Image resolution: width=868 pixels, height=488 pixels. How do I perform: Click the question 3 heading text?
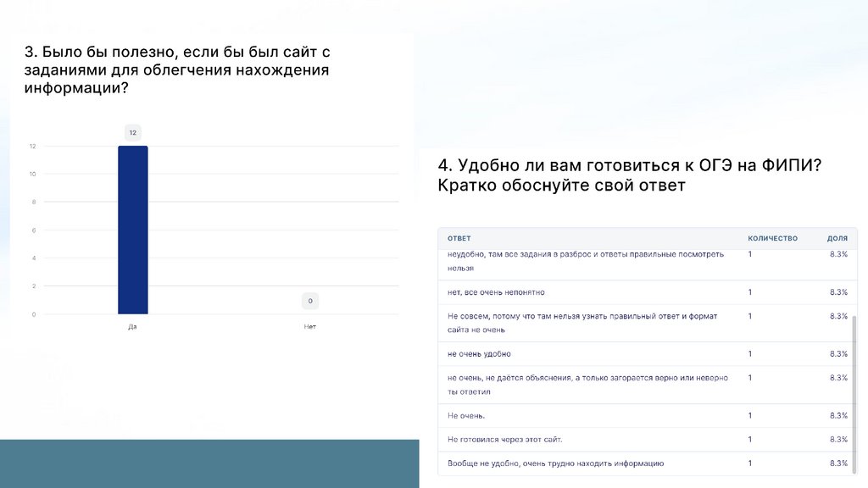pos(177,69)
